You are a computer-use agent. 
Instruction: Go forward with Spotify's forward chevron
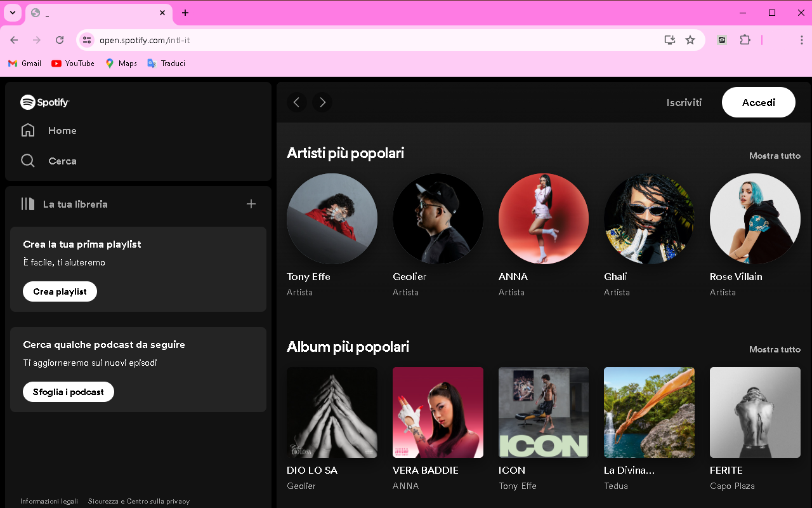[322, 102]
